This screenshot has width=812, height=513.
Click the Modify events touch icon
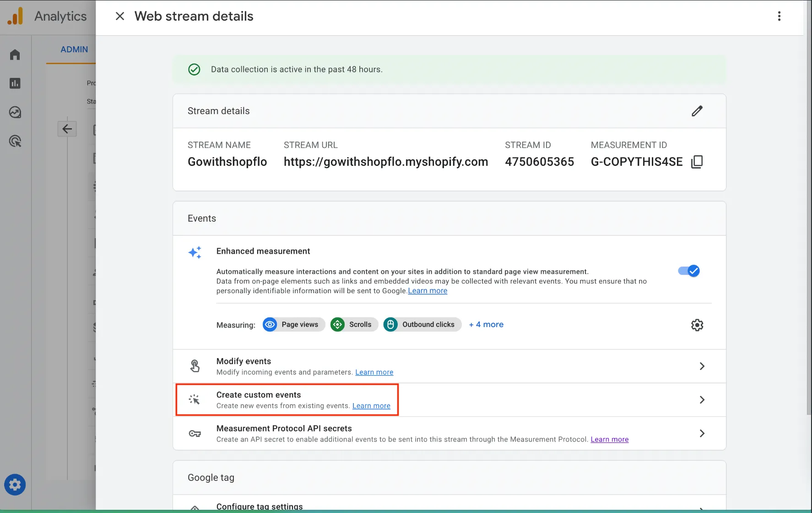195,366
